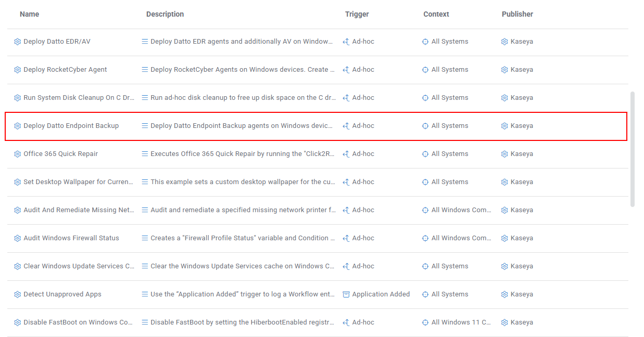This screenshot has width=644, height=337.
Task: Click Ad-hoc trigger icon in Set Desktop Wallpaper row
Action: click(x=346, y=182)
